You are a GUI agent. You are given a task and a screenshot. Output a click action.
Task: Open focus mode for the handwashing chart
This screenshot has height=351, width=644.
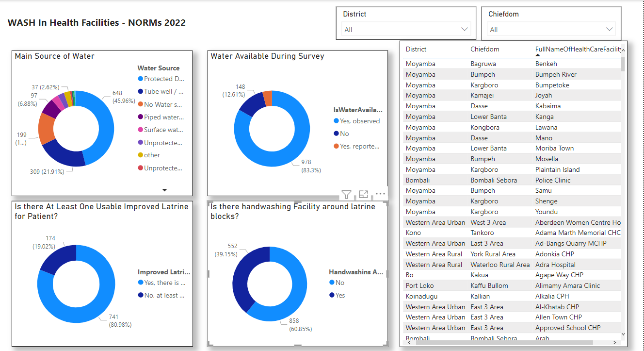[363, 195]
